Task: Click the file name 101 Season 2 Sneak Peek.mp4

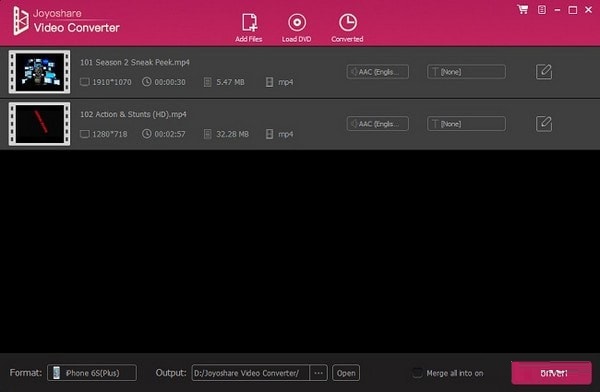Action: (135, 62)
